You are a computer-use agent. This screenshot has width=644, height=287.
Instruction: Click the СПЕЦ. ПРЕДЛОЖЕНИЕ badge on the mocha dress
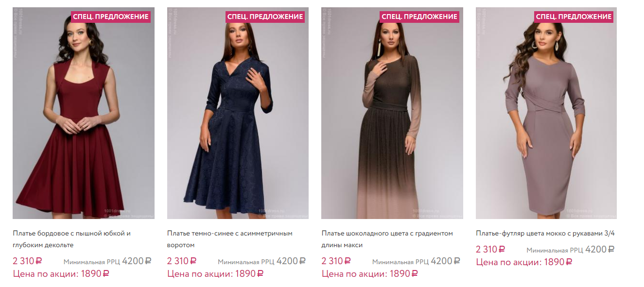pos(574,17)
